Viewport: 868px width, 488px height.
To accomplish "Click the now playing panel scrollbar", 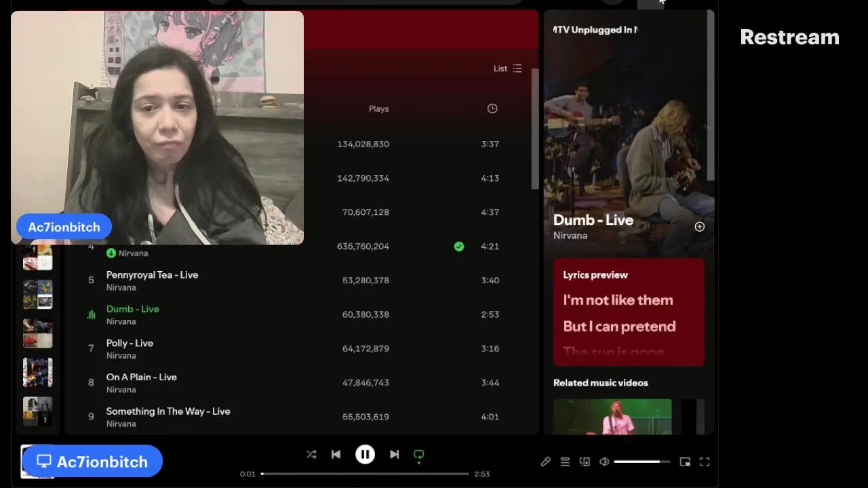I will pos(710,96).
